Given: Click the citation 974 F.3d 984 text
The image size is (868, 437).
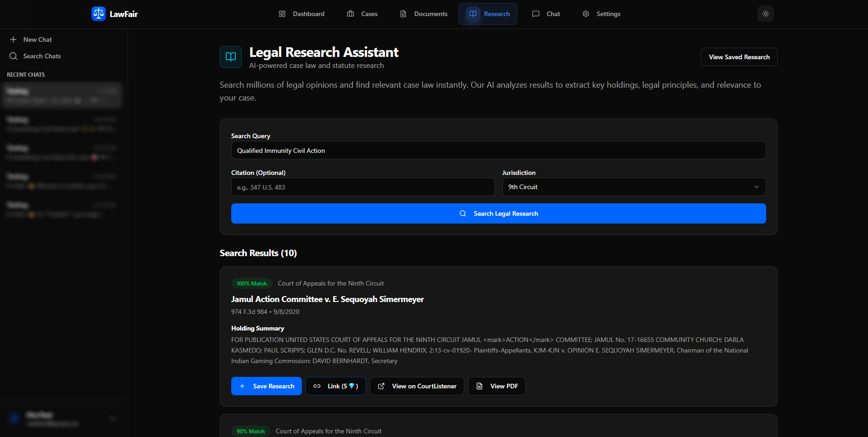Looking at the screenshot, I should point(249,312).
